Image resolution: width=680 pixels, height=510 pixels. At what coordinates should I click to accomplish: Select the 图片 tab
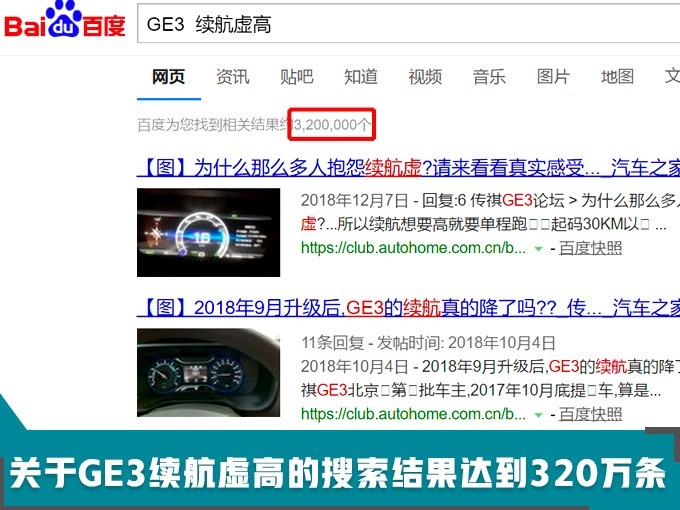pyautogui.click(x=553, y=77)
